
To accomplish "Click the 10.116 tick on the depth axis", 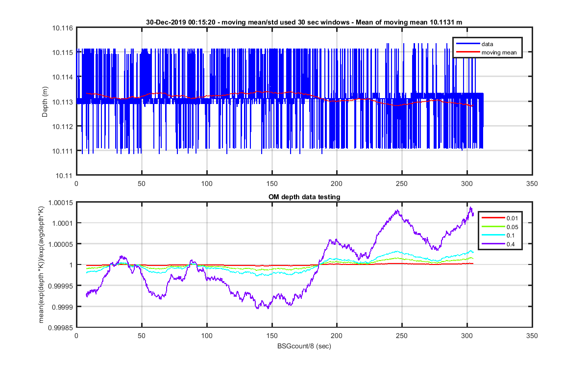I will (x=63, y=28).
